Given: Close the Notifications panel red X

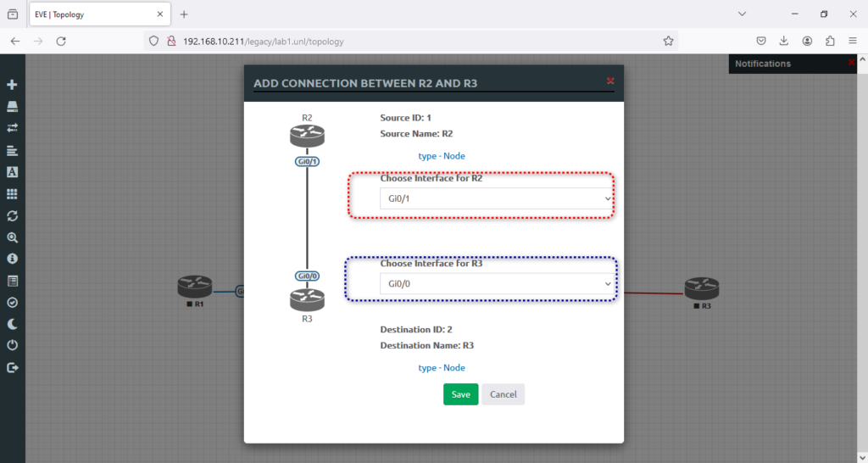Looking at the screenshot, I should pyautogui.click(x=851, y=63).
